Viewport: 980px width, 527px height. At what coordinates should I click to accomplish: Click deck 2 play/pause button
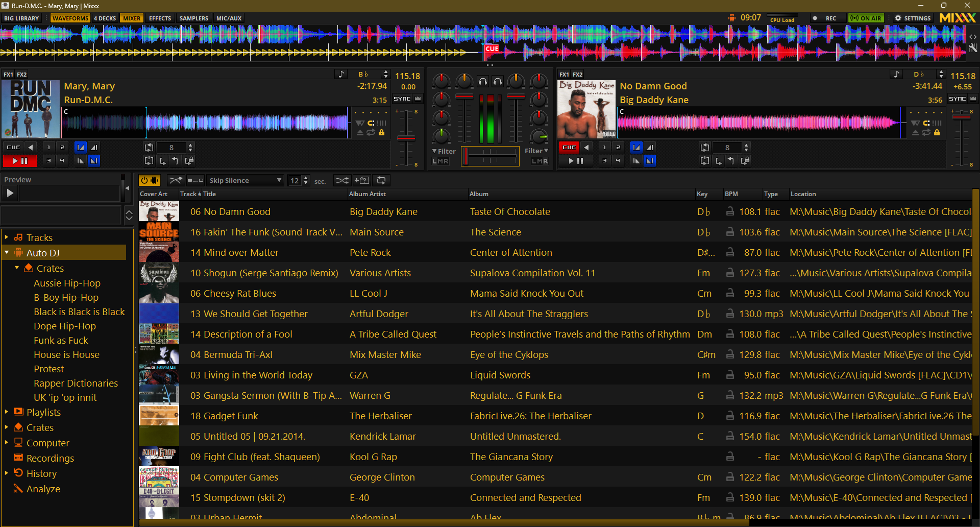[x=576, y=161]
